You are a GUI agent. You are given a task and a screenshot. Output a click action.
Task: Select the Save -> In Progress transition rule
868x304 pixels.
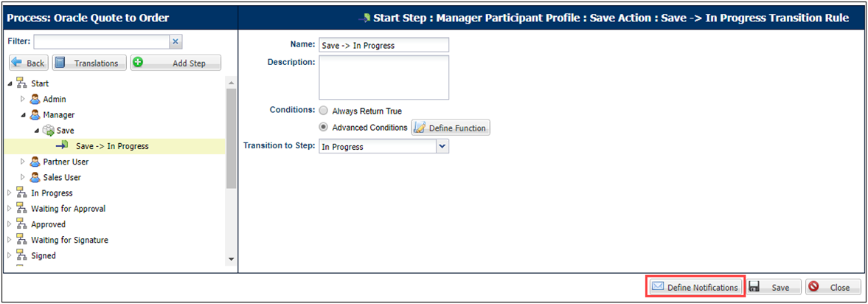click(112, 146)
